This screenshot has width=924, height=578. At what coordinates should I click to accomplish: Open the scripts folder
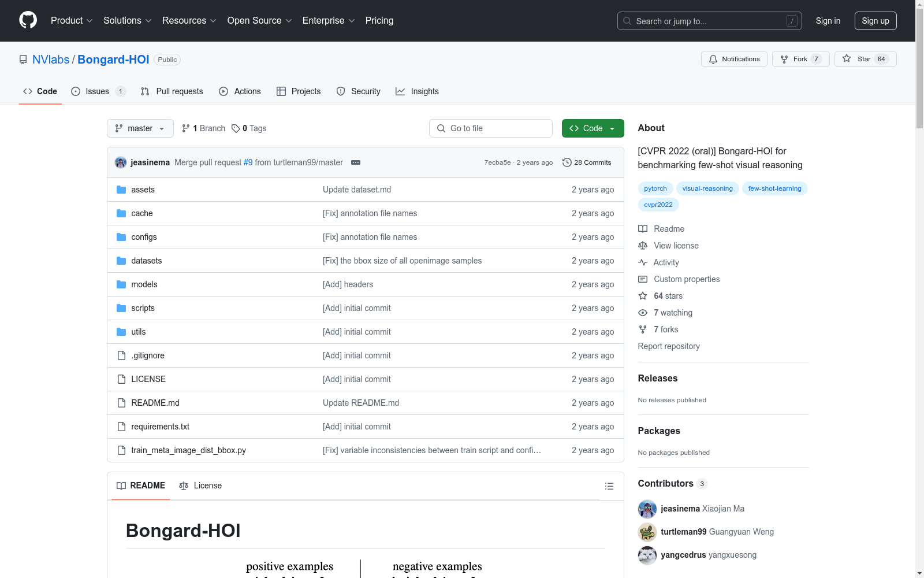143,308
